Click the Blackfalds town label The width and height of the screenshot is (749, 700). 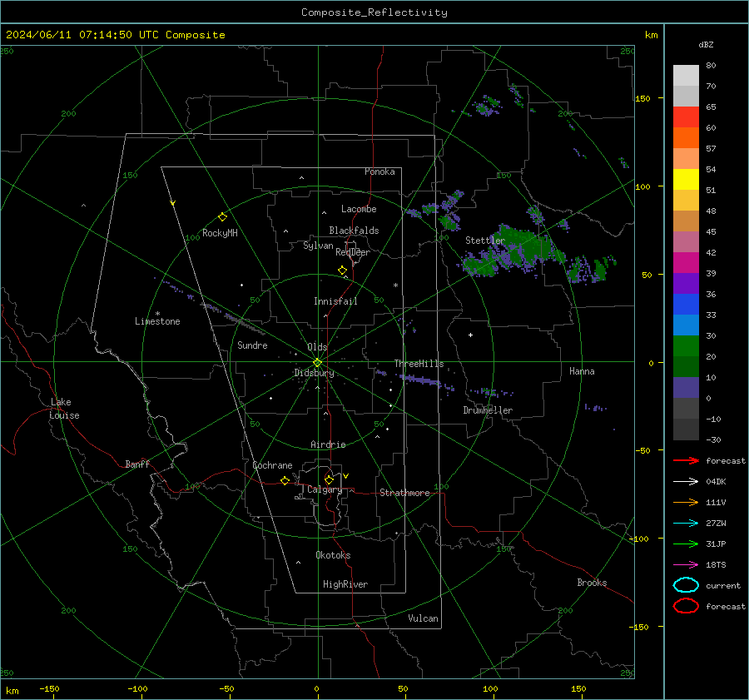tap(354, 231)
